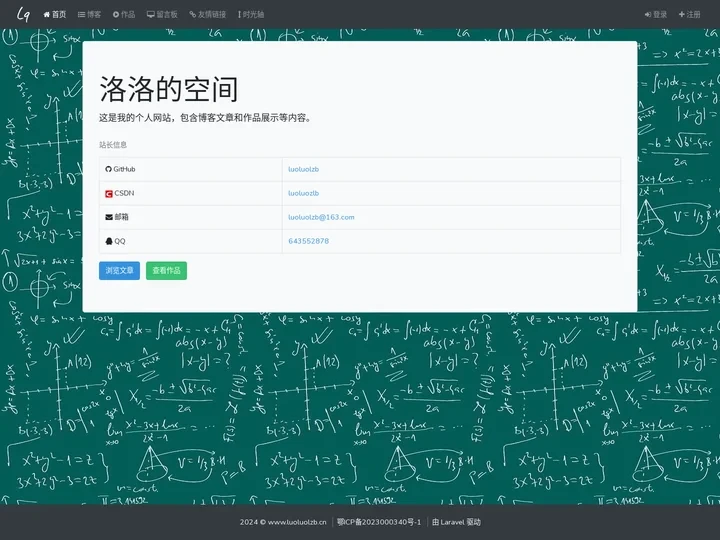The width and height of the screenshot is (720, 540).
Task: Open the CSDN luoluozlb profile link
Action: (x=304, y=193)
